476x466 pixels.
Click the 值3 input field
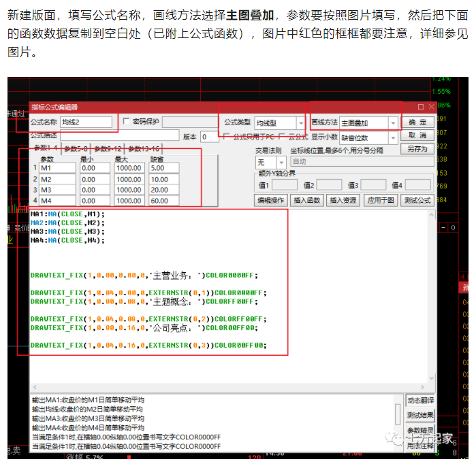coord(373,184)
